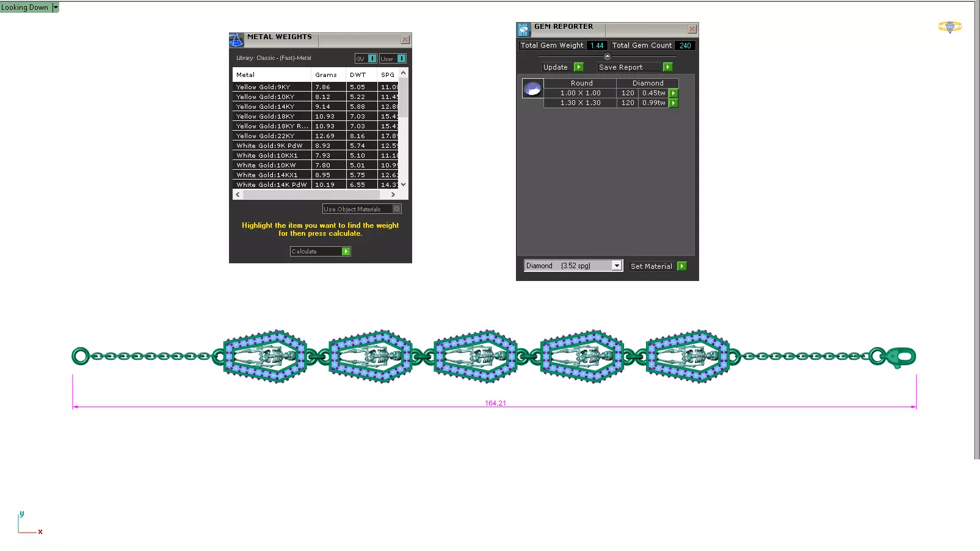Click the metal list horizontal scrollbar thumb
Image resolution: width=980 pixels, height=551 pixels.
coord(311,195)
